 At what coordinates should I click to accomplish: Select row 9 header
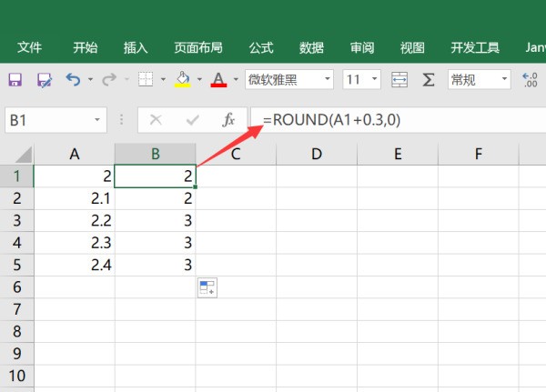pyautogui.click(x=16, y=354)
